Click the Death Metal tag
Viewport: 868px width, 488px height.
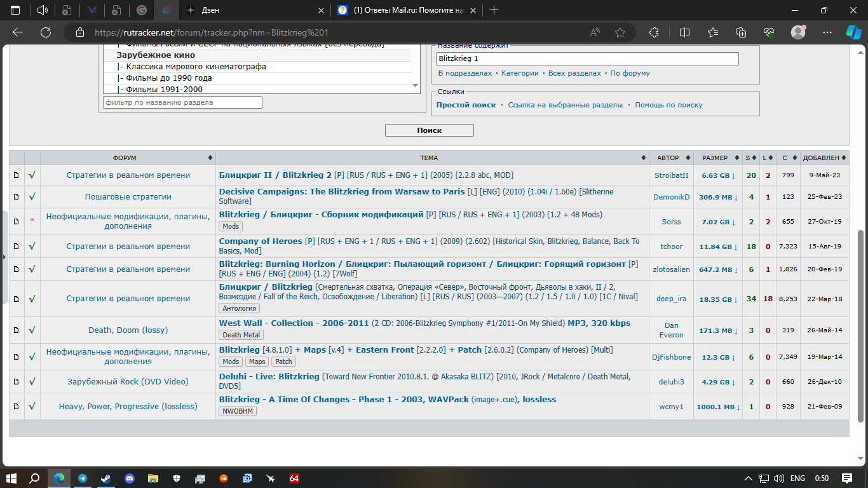point(241,335)
